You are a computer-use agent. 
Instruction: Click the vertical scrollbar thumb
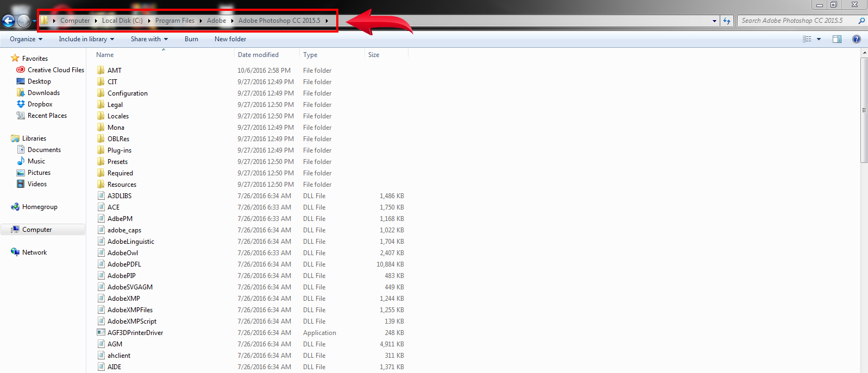point(864,110)
